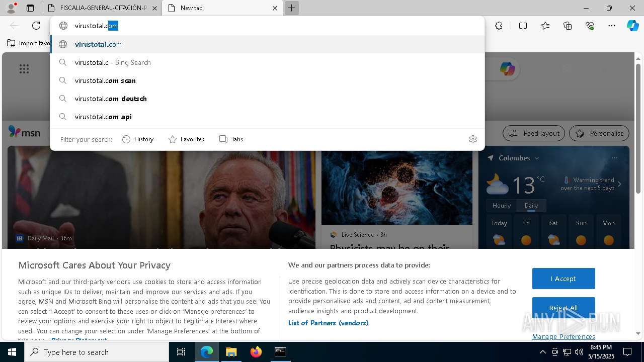Screen dimensions: 644x362
Task: Open Copilot sidebar icon
Action: [632, 26]
